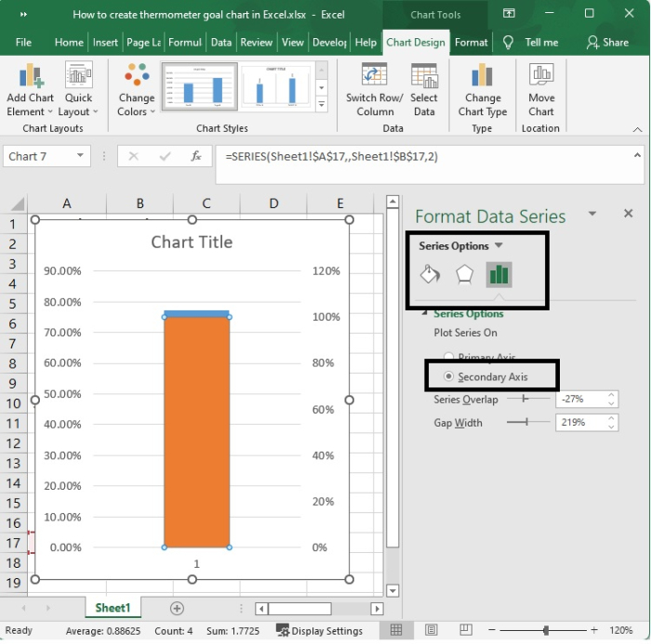
Task: Open the Name Box dropdown
Action: click(x=81, y=156)
